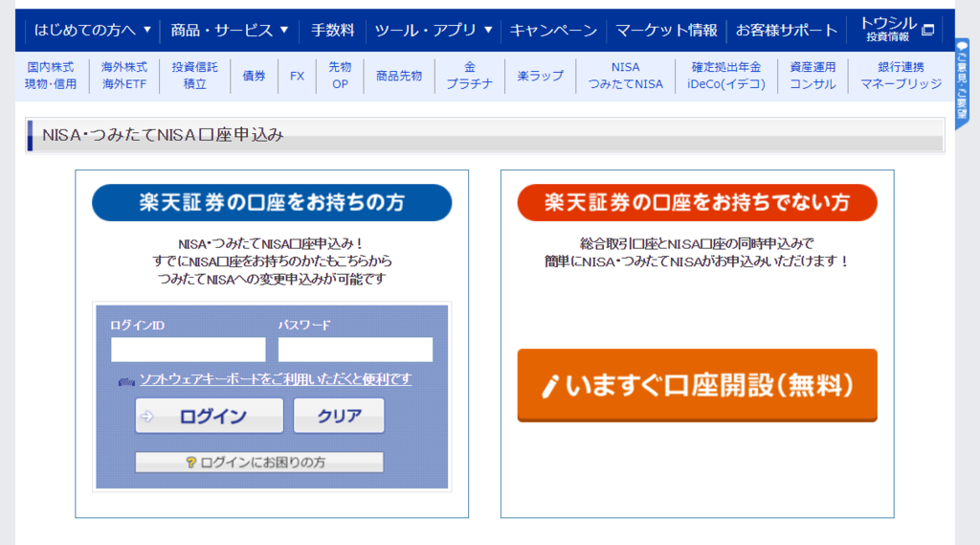This screenshot has width=980, height=545.
Task: Focus the ログインID input field
Action: click(189, 350)
